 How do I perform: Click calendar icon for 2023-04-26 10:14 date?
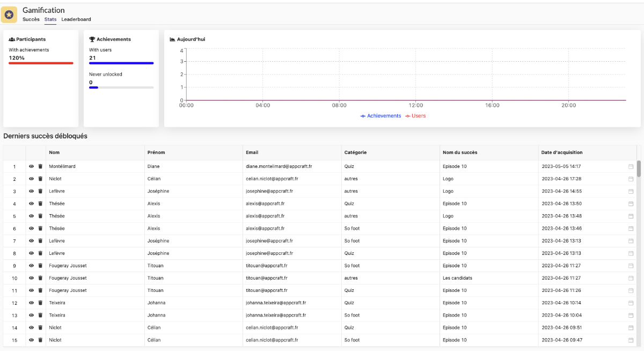click(631, 303)
